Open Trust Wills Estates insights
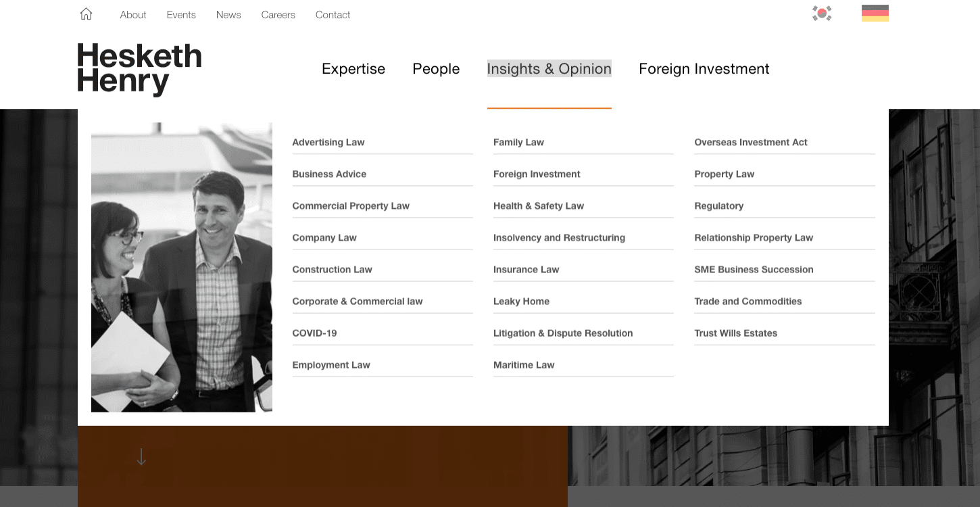The image size is (980, 507). coord(735,333)
